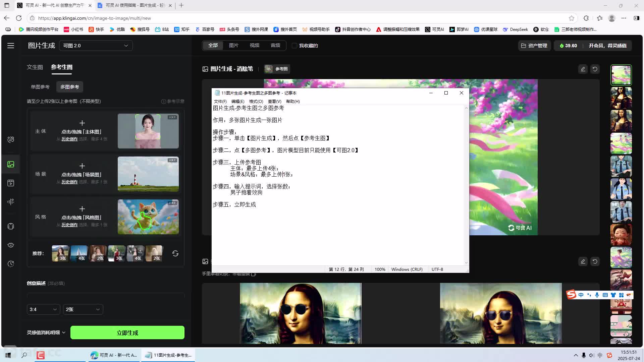
Task: Open the 可图 2.0 model dropdown
Action: click(x=96, y=46)
